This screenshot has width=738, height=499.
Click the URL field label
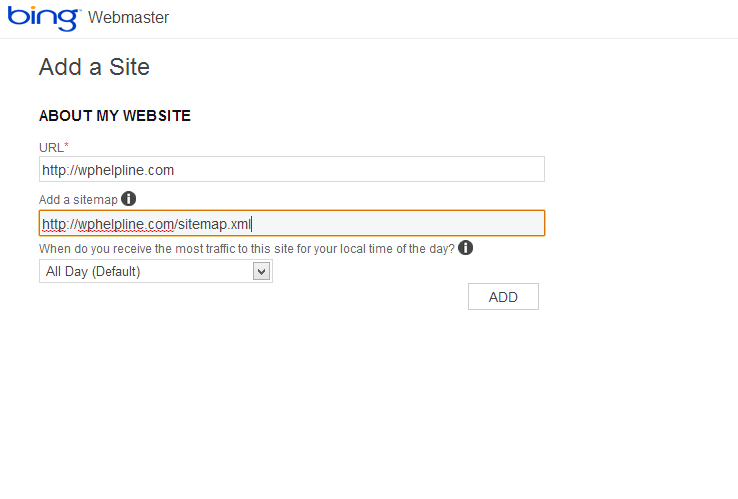point(51,148)
